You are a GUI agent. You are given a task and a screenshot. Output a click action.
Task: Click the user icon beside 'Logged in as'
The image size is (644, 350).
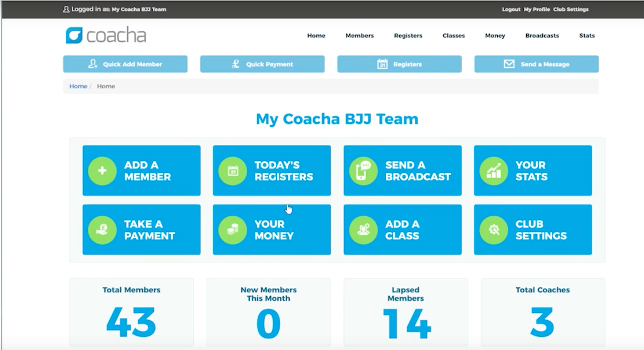tap(66, 9)
